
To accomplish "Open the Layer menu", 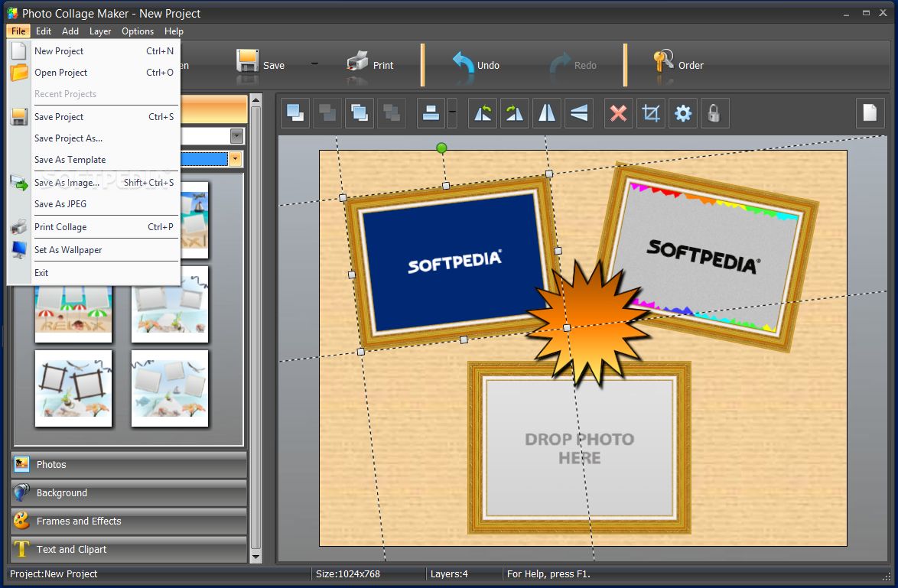I will pyautogui.click(x=100, y=31).
